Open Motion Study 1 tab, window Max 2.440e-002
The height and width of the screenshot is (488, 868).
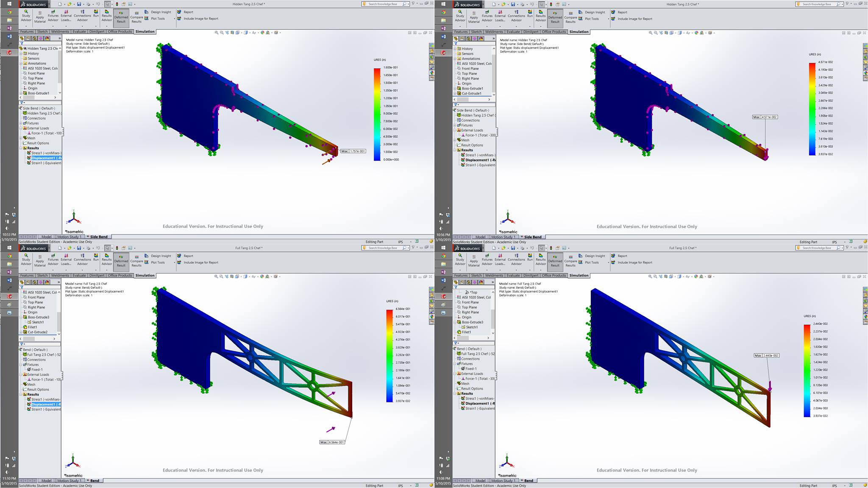click(503, 480)
